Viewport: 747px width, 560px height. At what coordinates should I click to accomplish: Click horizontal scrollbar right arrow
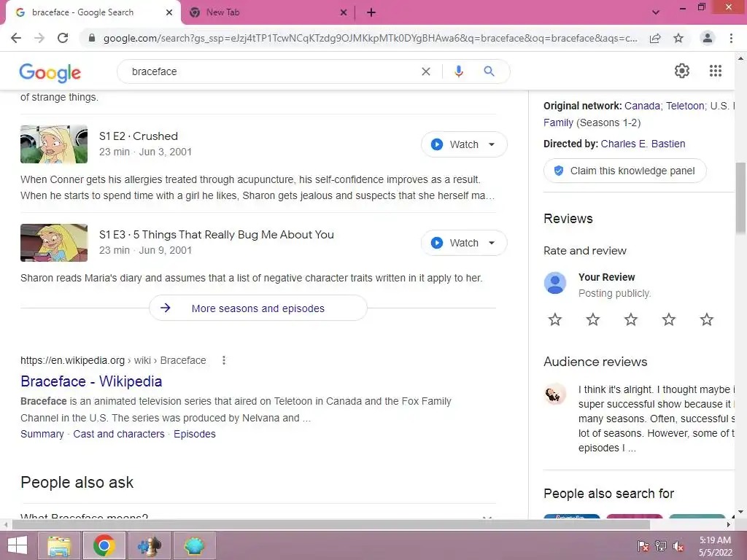(729, 524)
